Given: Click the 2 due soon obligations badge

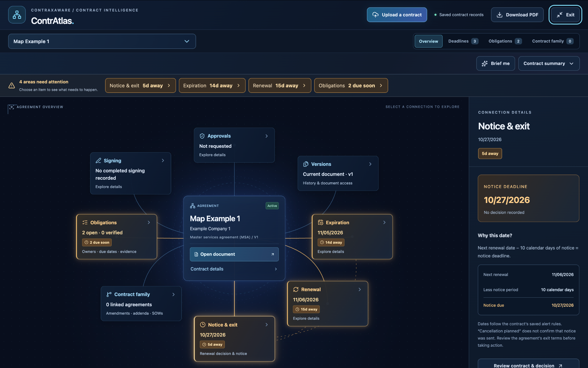Looking at the screenshot, I should 97,242.
